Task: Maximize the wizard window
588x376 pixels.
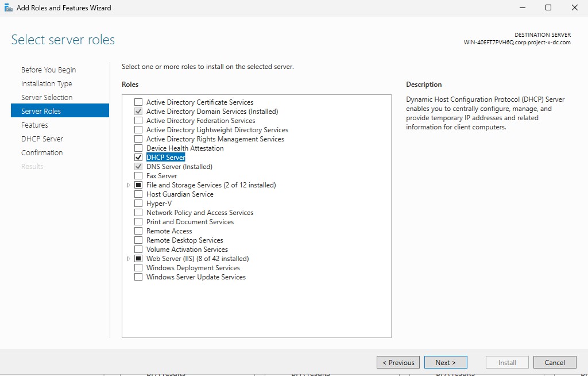Action: [548, 8]
